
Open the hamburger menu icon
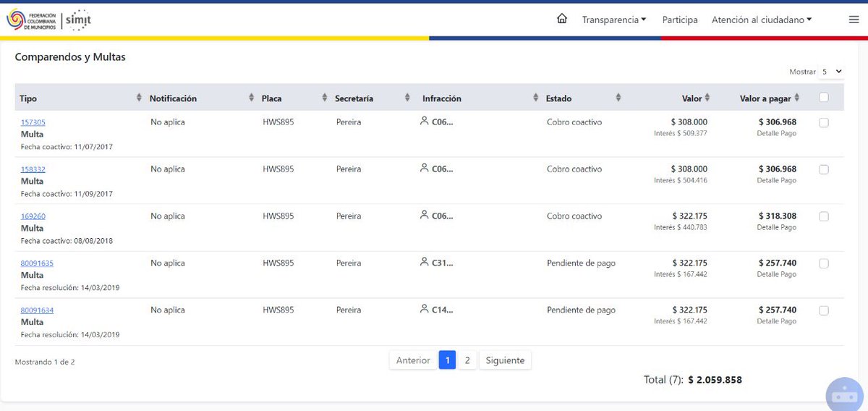tap(854, 20)
